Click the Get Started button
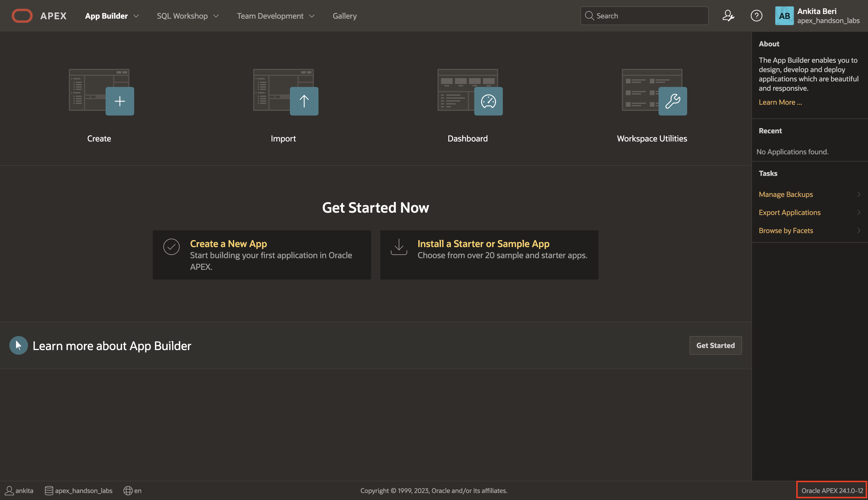 click(715, 345)
